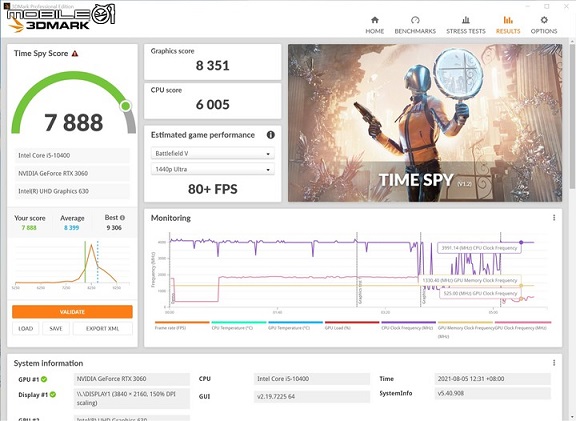Click the CPU field in System information
This screenshot has width=576, height=421.
pyautogui.click(x=312, y=379)
